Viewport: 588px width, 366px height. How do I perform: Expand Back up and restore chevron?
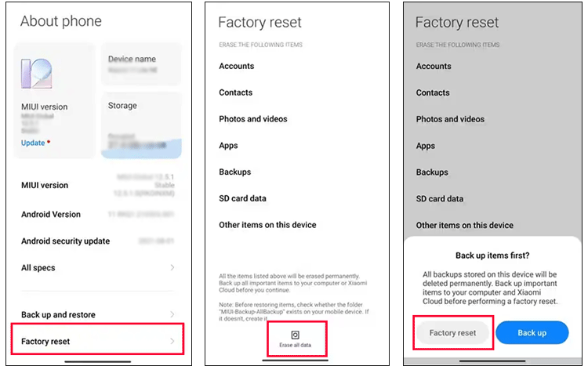pos(172,314)
